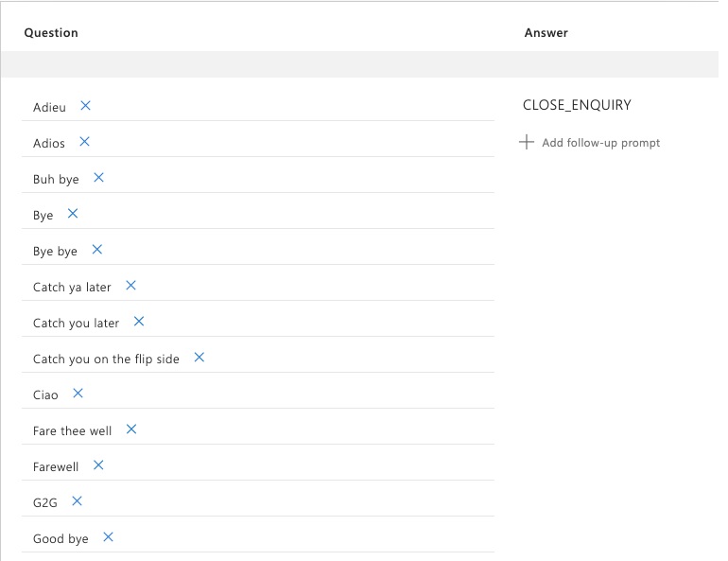Image resolution: width=728 pixels, height=561 pixels.
Task: Remove 'Catch you later' question
Action: click(138, 322)
